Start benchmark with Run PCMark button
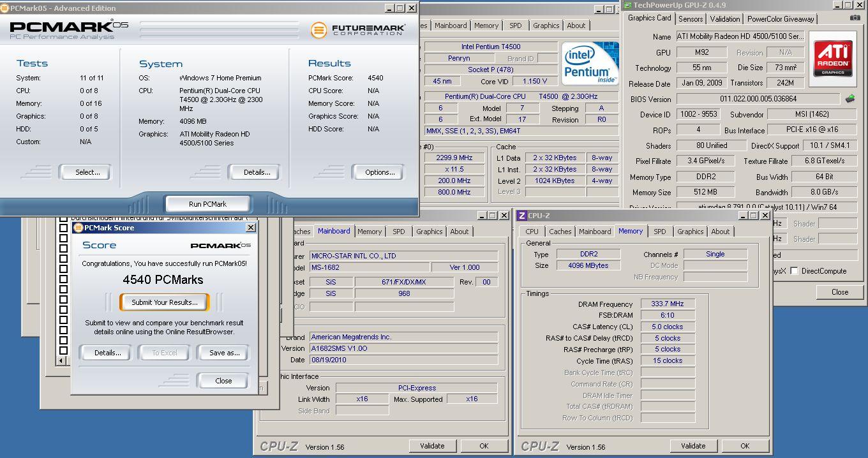 point(207,204)
